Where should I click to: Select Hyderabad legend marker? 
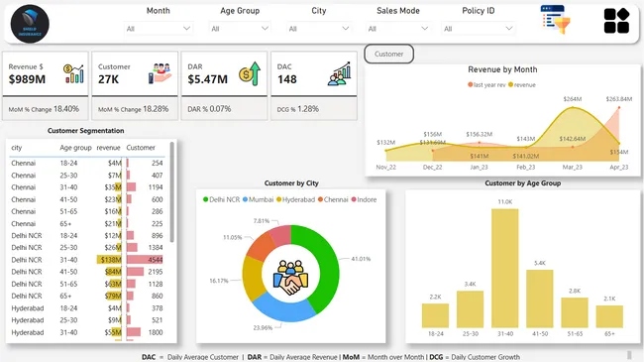pyautogui.click(x=278, y=199)
